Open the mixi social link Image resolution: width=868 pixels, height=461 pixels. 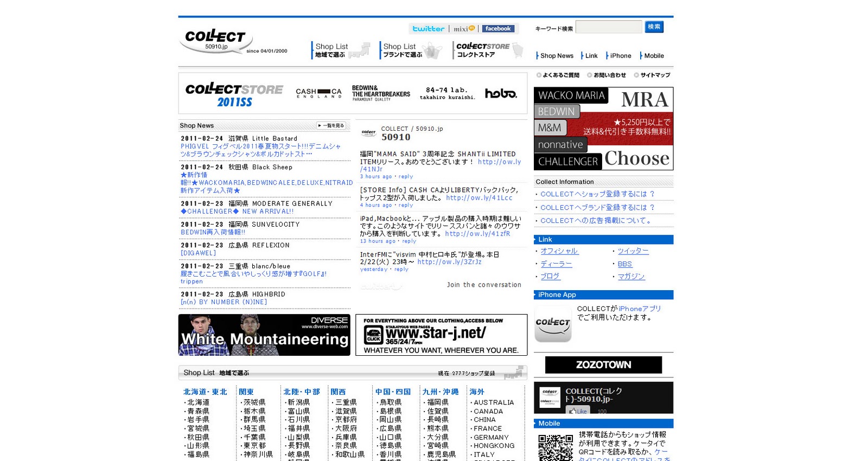coord(464,29)
